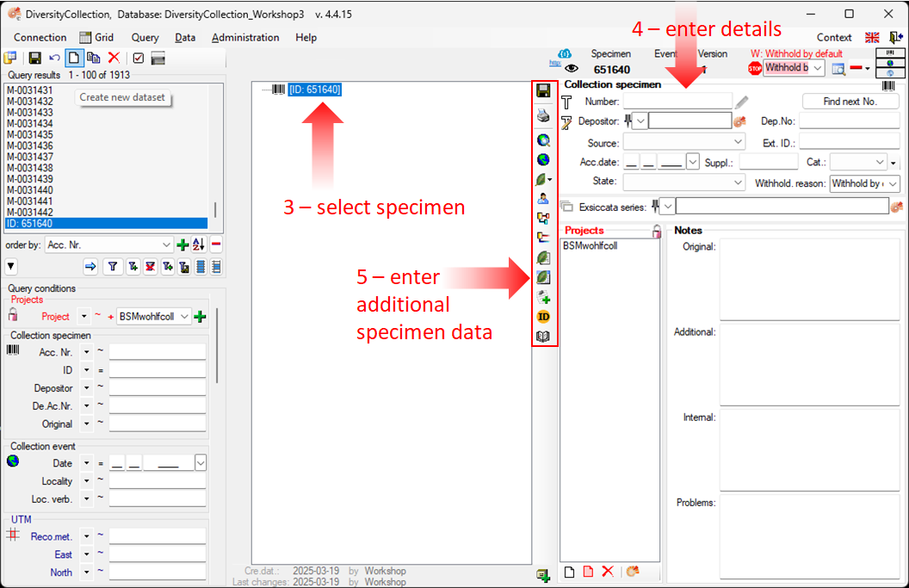Select tree node [ID: 651640]
The height and width of the screenshot is (588, 909).
point(315,90)
